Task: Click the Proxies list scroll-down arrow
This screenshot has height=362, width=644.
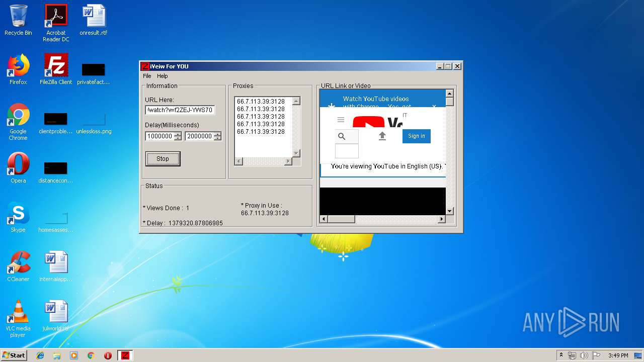Action: point(296,153)
